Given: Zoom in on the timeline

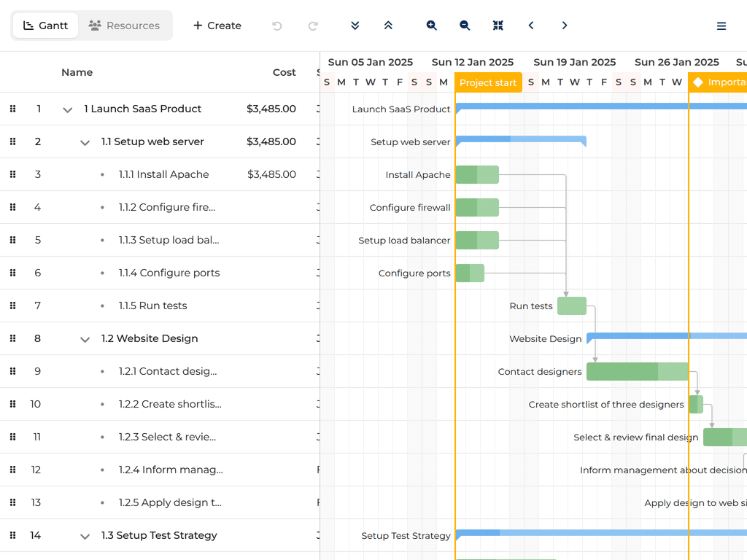Looking at the screenshot, I should pos(432,26).
